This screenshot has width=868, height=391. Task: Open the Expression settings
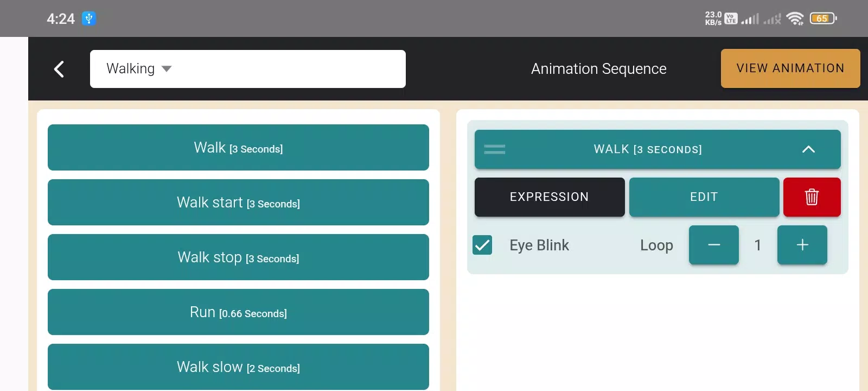[x=549, y=197]
